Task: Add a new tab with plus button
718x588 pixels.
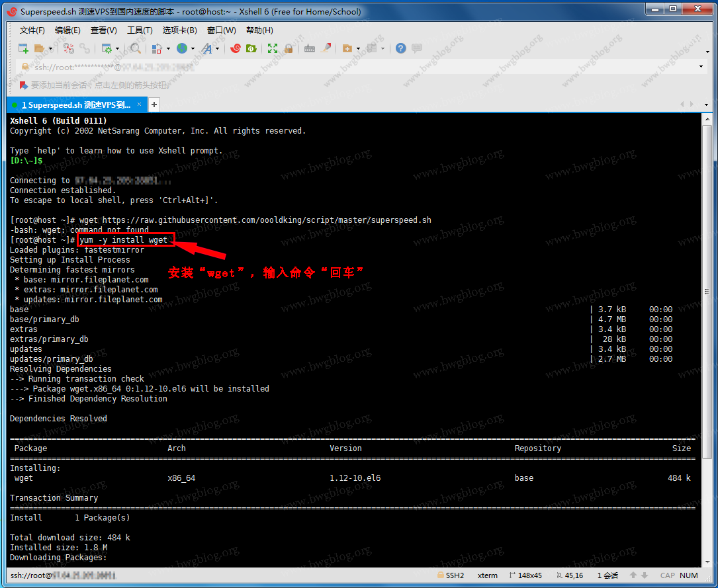Action: pos(154,105)
